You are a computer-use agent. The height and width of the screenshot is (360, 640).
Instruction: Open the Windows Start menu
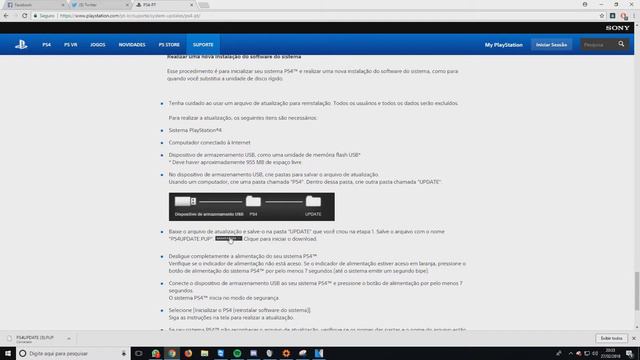click(x=8, y=353)
